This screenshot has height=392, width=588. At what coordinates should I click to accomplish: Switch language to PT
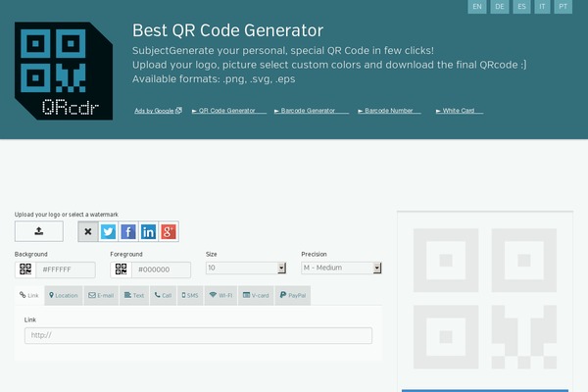coord(563,7)
